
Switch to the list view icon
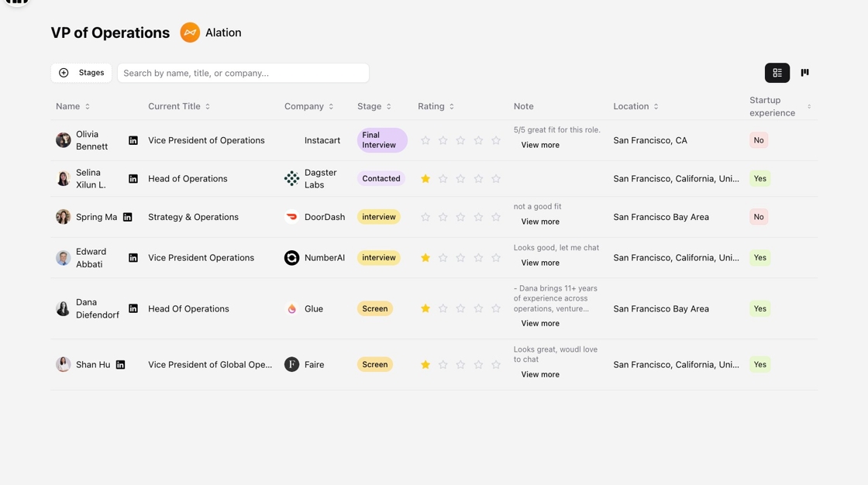coord(777,73)
